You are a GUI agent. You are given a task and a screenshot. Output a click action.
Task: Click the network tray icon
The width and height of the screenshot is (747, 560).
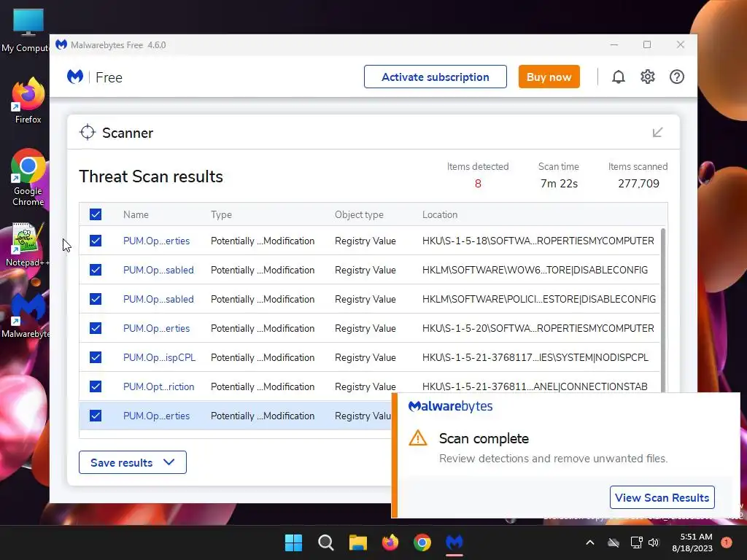click(636, 542)
